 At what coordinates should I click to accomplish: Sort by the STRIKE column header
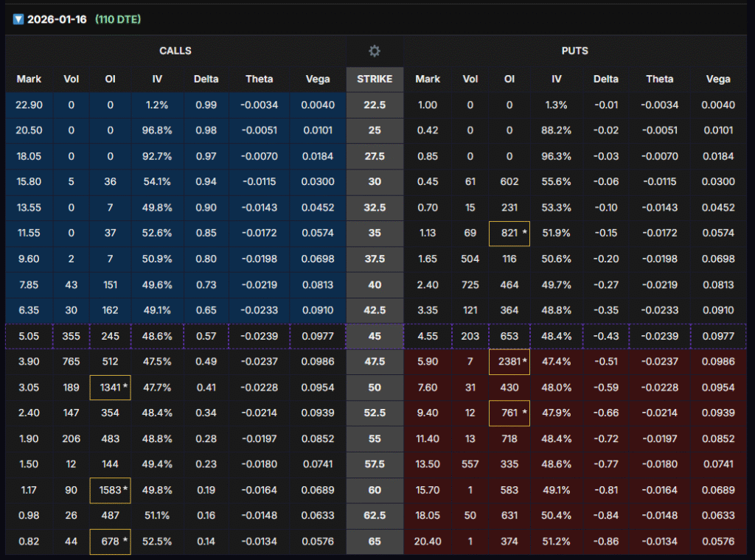click(x=375, y=79)
